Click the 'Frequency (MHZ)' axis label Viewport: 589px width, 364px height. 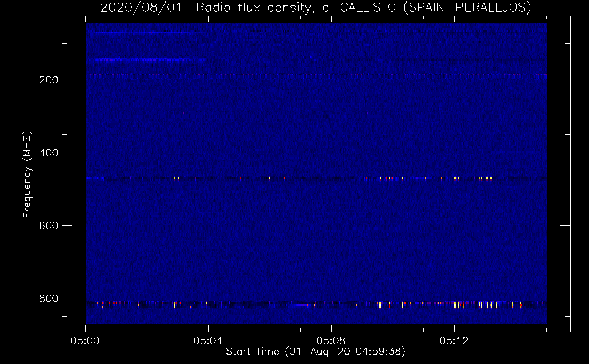(27, 175)
